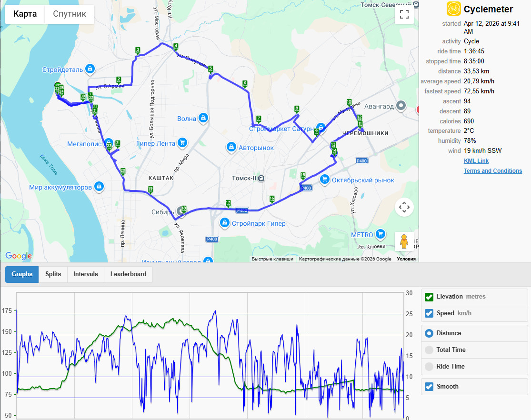This screenshot has width=531, height=420.
Task: Click kilometer 8 route marker
Action: point(297,110)
